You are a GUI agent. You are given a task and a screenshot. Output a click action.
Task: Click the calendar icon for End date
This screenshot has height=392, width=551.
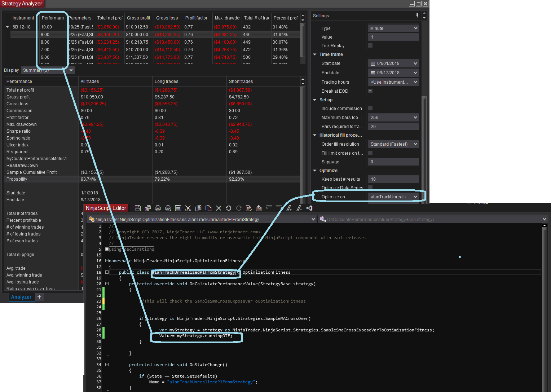373,73
